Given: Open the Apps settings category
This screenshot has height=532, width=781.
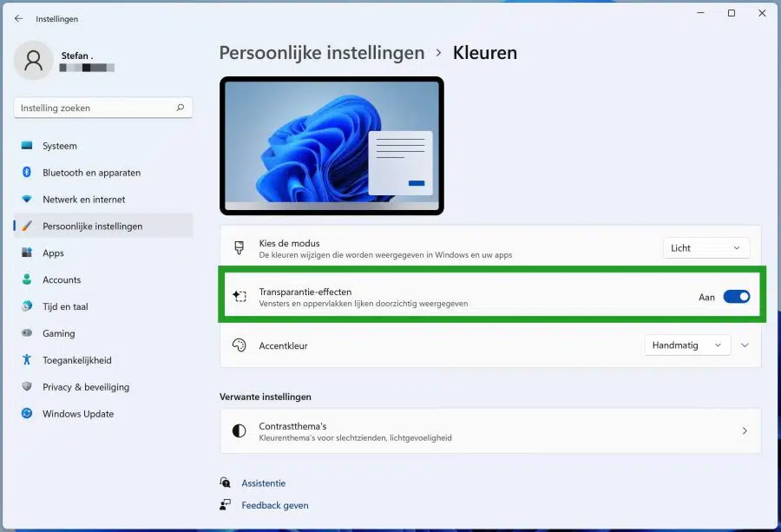Looking at the screenshot, I should coord(103,253).
